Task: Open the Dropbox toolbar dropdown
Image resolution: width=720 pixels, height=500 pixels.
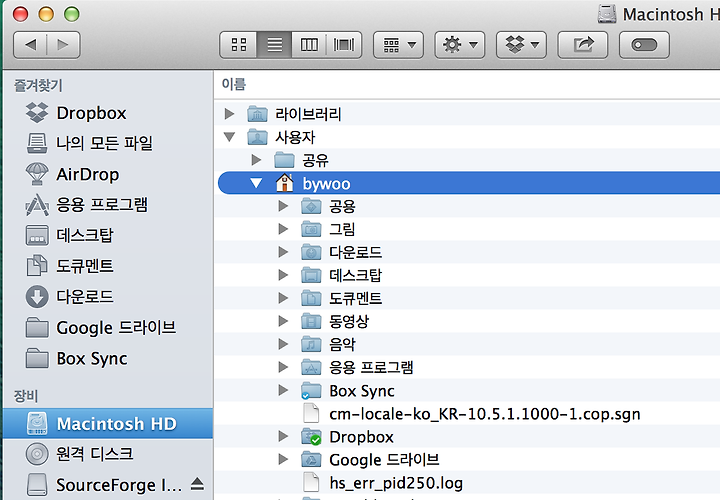Action: pyautogui.click(x=521, y=45)
